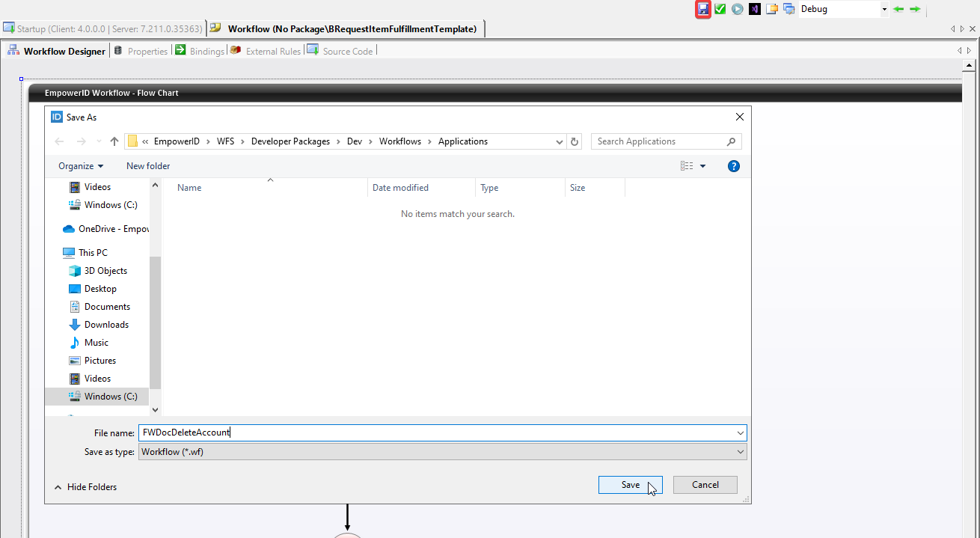Click the Workflow Designer icon
The width and height of the screenshot is (980, 538).
pos(13,50)
